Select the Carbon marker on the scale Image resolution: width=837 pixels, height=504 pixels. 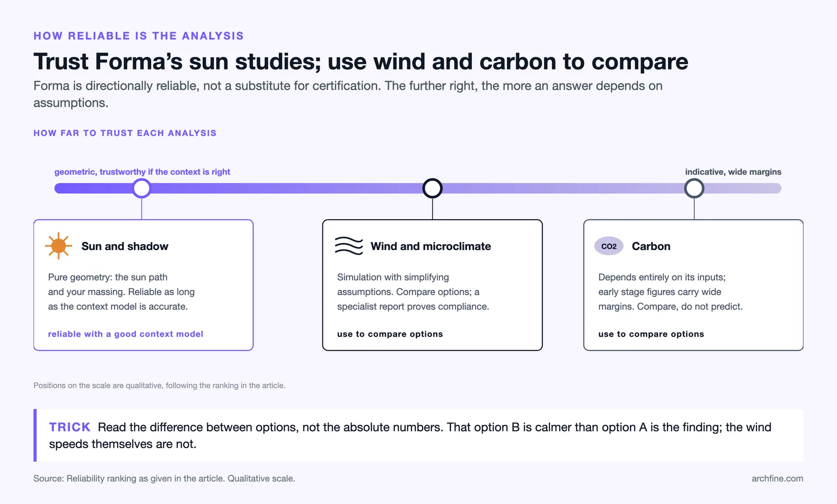tap(694, 188)
